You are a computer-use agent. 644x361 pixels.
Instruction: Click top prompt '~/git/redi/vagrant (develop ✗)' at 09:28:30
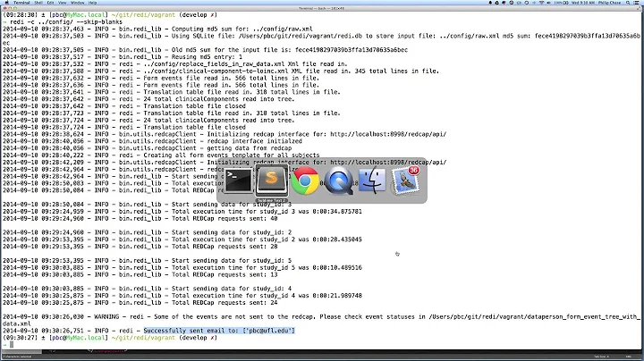pyautogui.click(x=165, y=15)
